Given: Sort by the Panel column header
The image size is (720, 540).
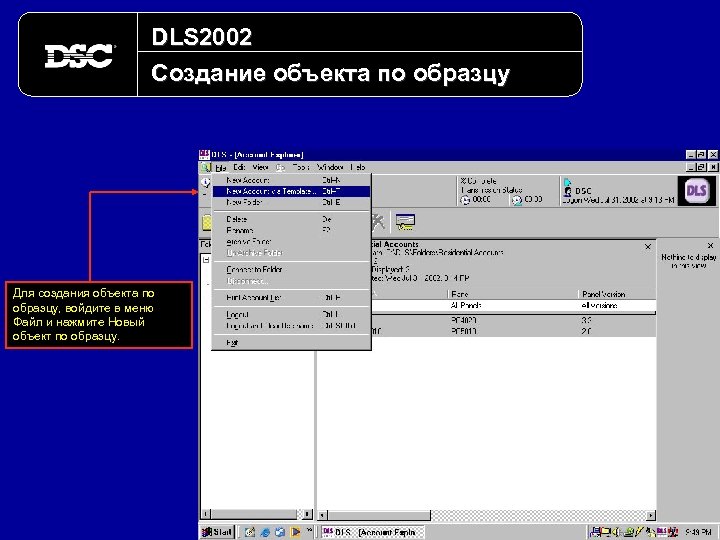Looking at the screenshot, I should 512,294.
